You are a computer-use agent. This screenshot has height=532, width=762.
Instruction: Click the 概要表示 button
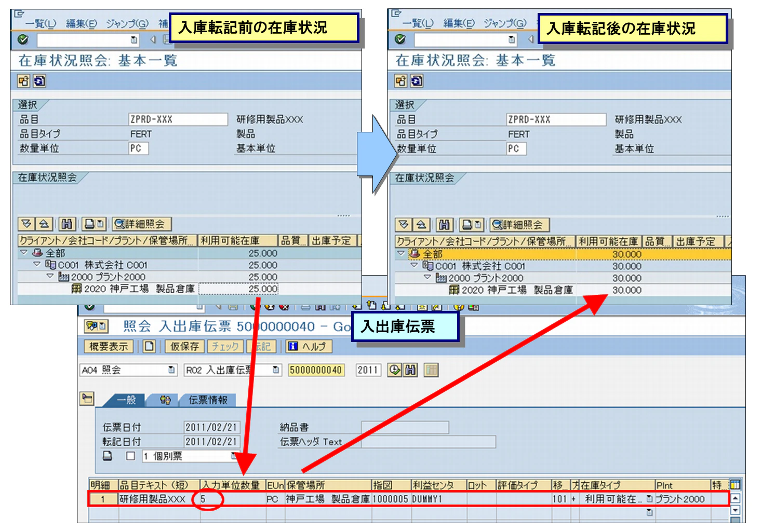click(109, 346)
